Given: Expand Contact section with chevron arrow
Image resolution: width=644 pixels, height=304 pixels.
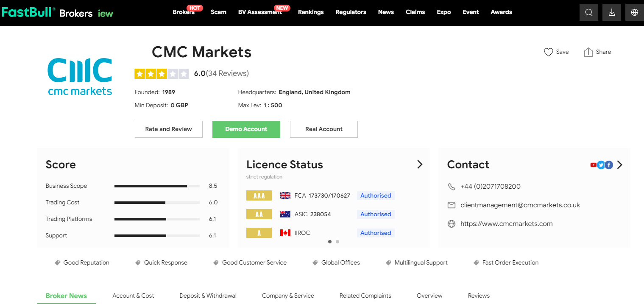Looking at the screenshot, I should point(620,165).
